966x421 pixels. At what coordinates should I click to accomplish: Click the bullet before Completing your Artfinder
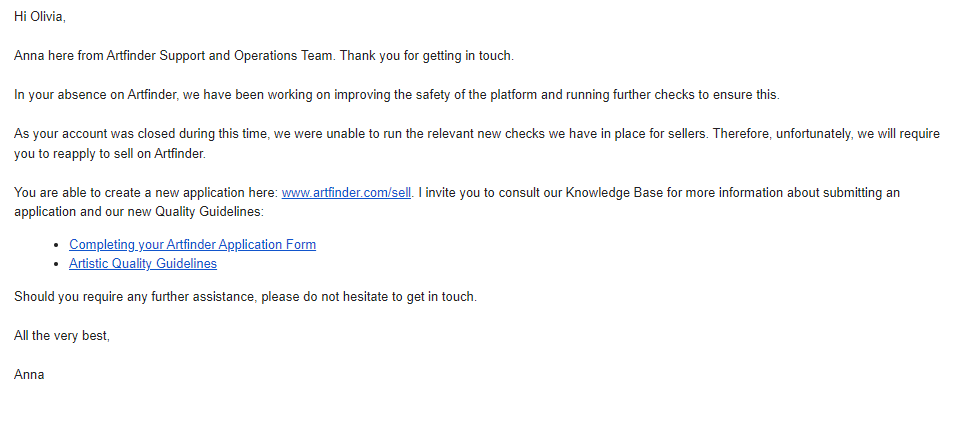pyautogui.click(x=56, y=245)
